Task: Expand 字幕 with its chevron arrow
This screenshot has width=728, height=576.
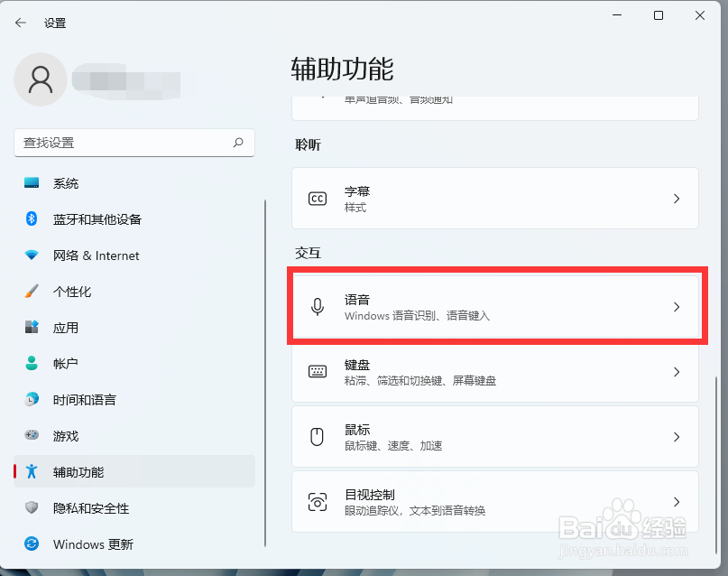Action: click(x=677, y=199)
